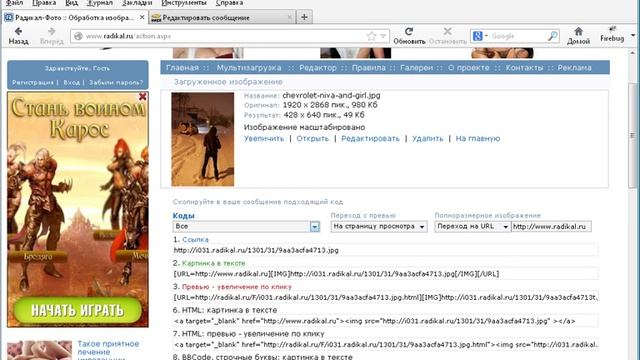Reload page with Обновить icon
The height and width of the screenshot is (360, 640).
tap(409, 35)
